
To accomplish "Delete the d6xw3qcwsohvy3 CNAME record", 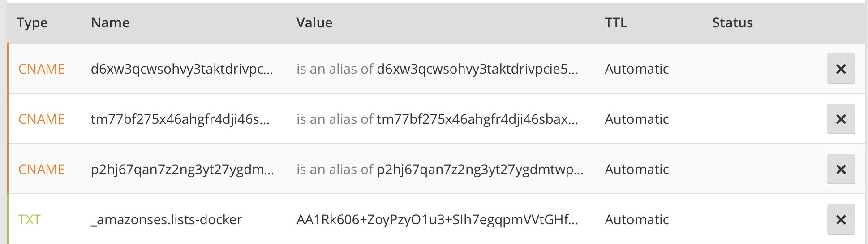I will [841, 69].
